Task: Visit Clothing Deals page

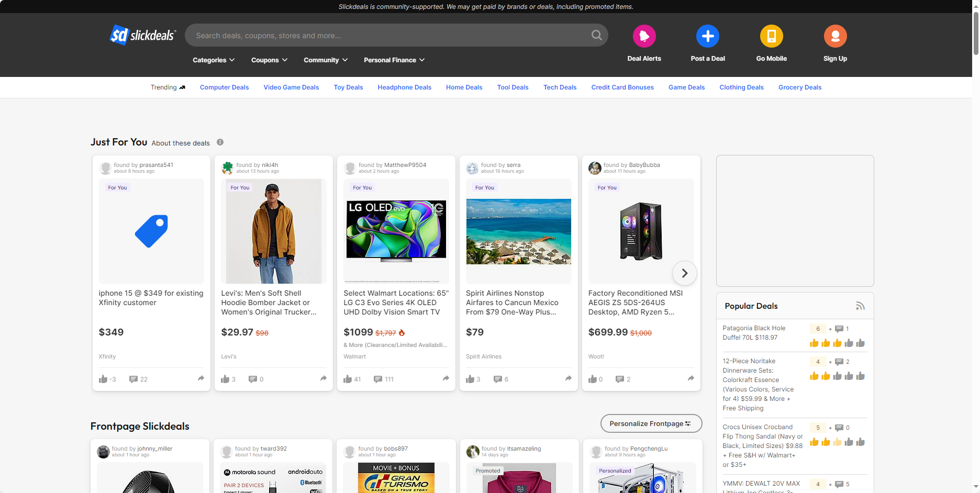Action: tap(741, 87)
